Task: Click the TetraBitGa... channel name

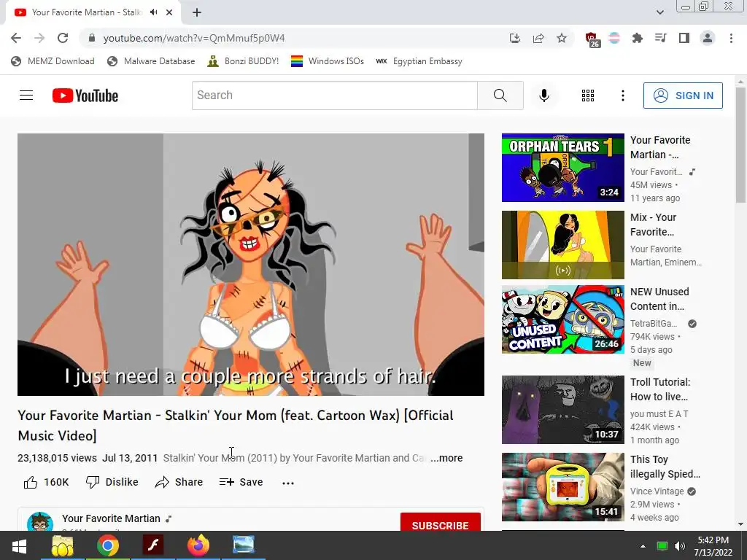Action: 654,323
